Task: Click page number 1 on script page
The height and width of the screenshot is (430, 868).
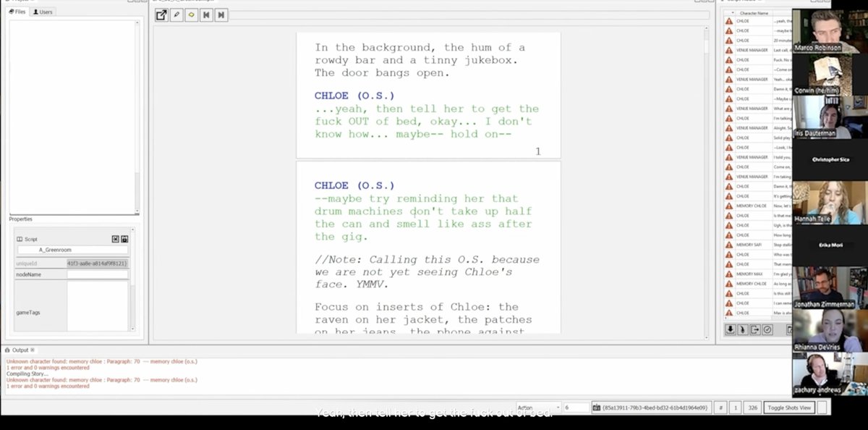Action: pos(538,151)
